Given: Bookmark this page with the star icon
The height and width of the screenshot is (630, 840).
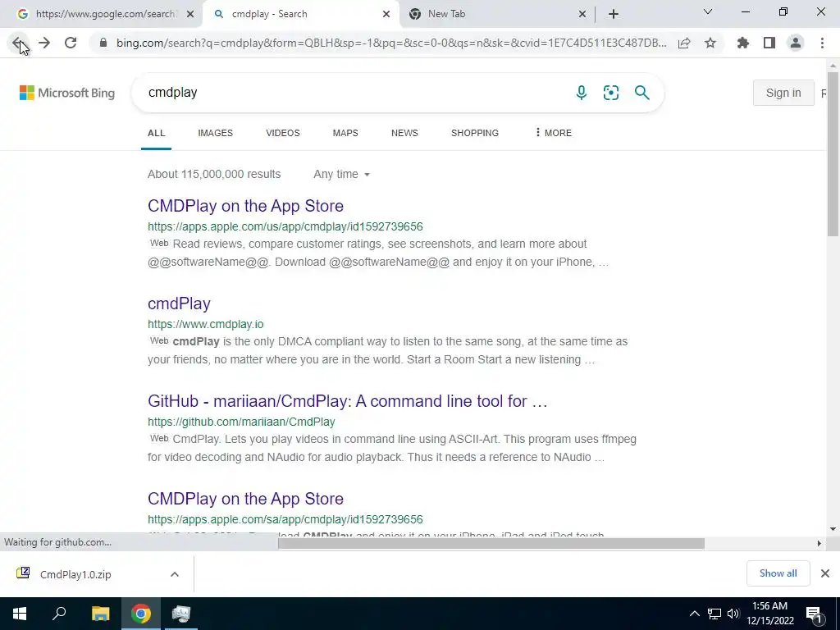Looking at the screenshot, I should (710, 43).
